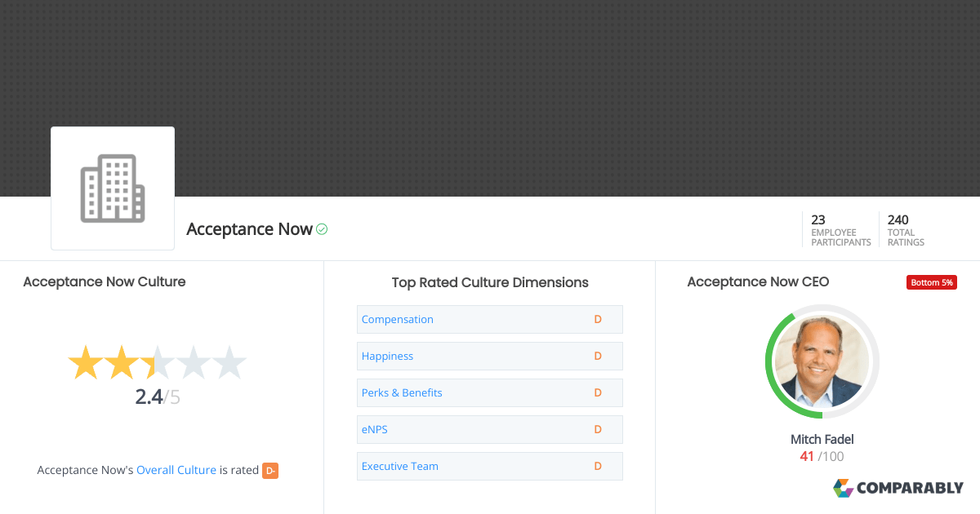
Task: Click the Bottom 5% red badge
Action: (x=931, y=282)
